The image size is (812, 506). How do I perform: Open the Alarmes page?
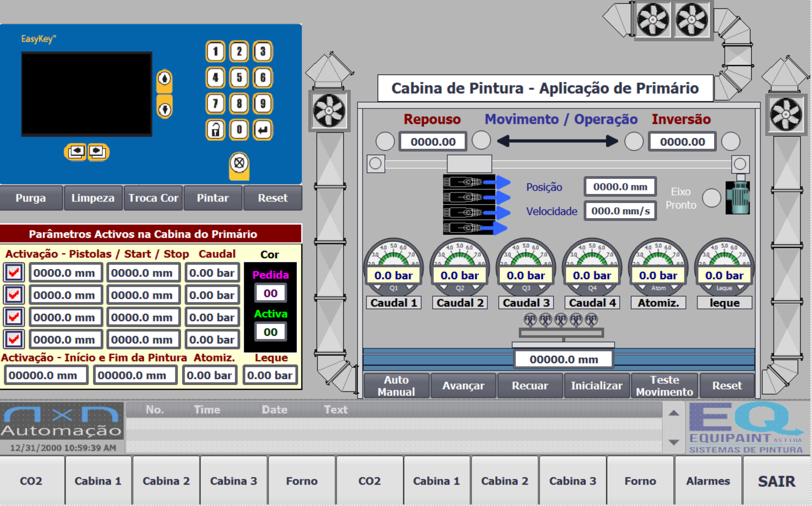click(708, 481)
